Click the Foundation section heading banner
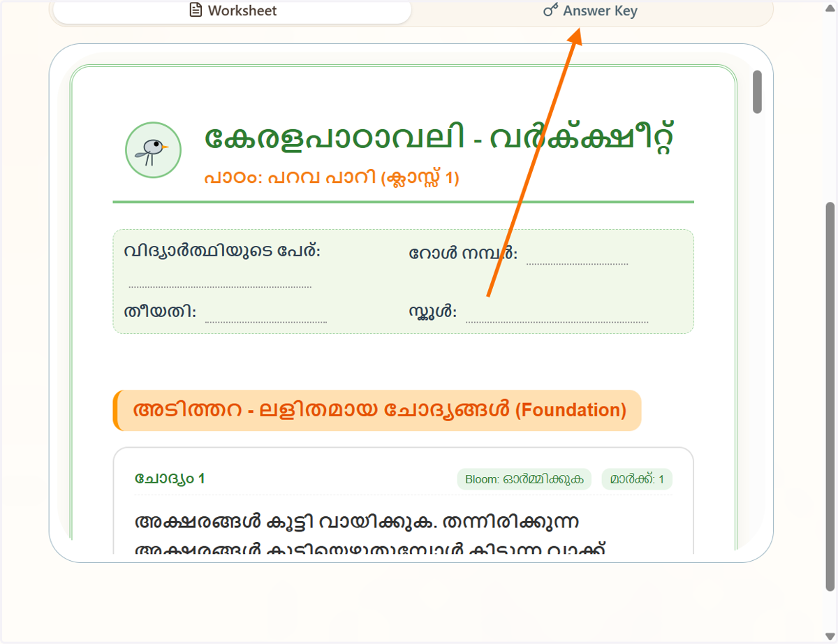Image resolution: width=838 pixels, height=644 pixels. point(377,410)
